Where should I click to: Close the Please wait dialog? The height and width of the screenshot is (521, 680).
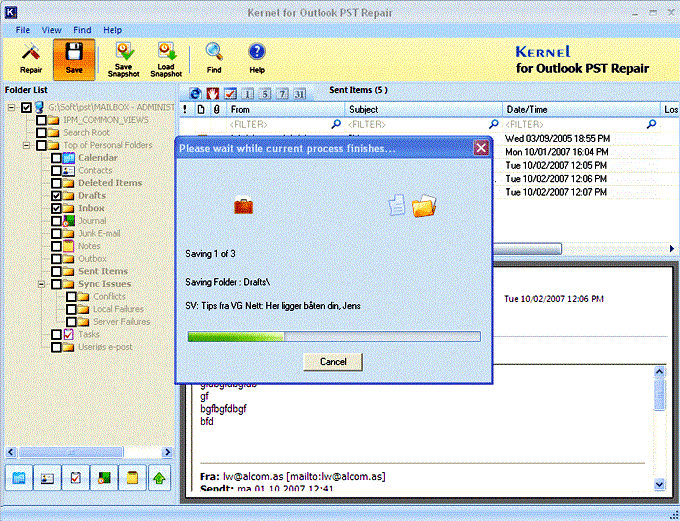click(x=481, y=148)
